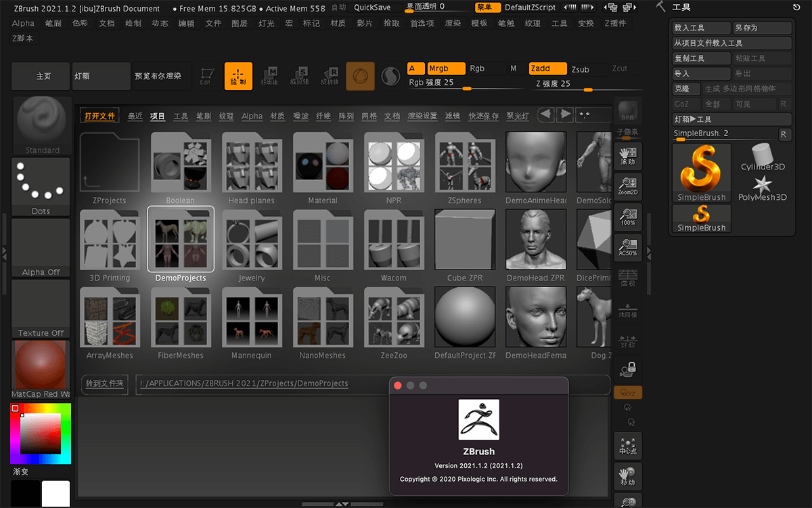Activate the Draw (绘制) mode button
Image resolution: width=812 pixels, height=508 pixels.
[238, 76]
